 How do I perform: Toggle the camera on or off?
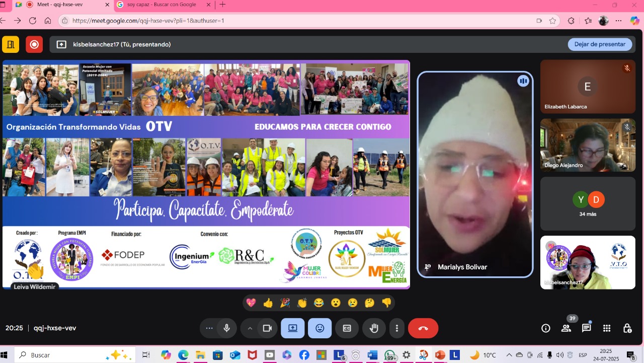tap(267, 328)
